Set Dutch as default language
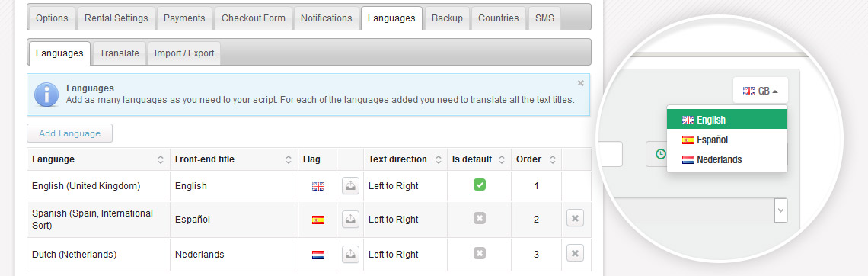Image resolution: width=868 pixels, height=276 pixels. [480, 253]
